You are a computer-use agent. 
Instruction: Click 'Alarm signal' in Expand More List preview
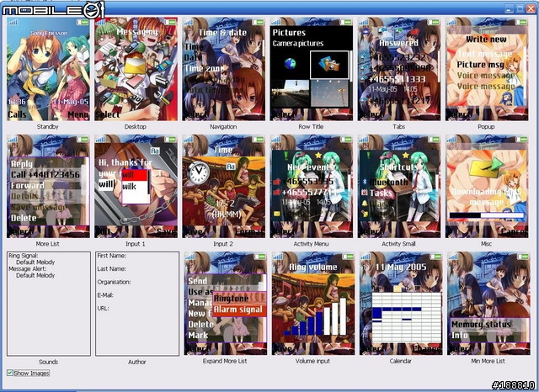coord(238,310)
